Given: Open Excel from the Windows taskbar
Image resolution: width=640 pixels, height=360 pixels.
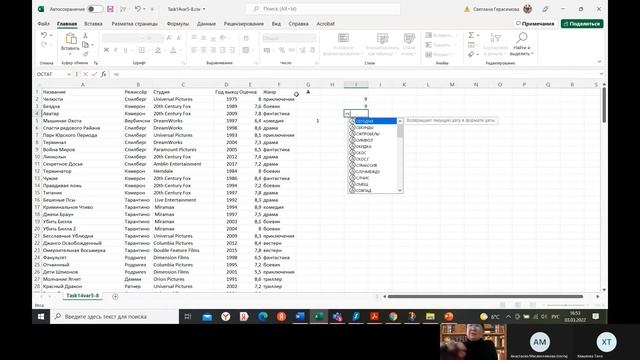Looking at the screenshot, I should 318,316.
